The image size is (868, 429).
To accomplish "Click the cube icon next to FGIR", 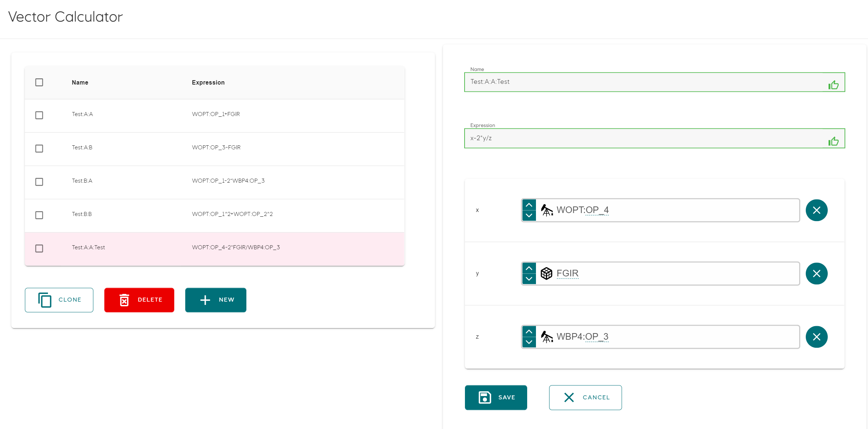I will (x=546, y=273).
